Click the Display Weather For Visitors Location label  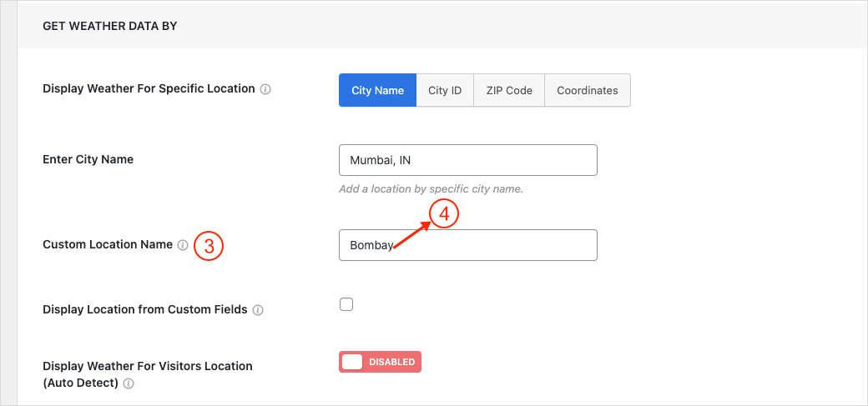point(147,366)
